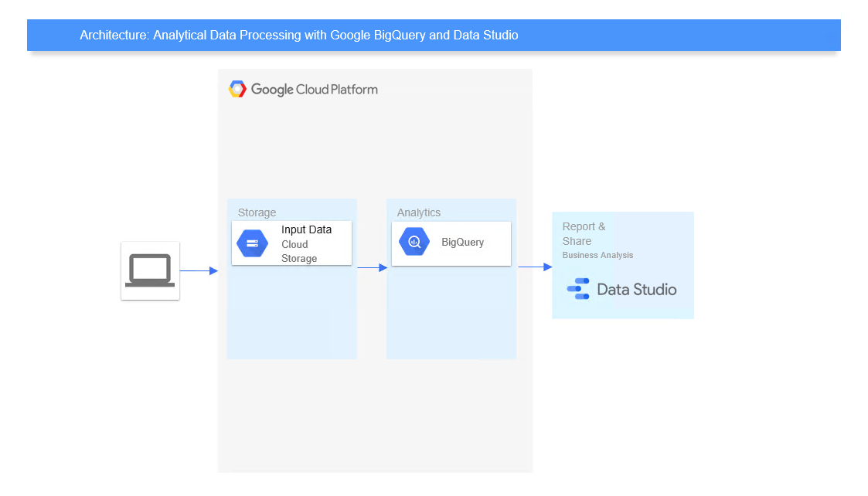This screenshot has width=868, height=496.
Task: Click the BigQuery magnifier hexagon icon
Action: 414,241
